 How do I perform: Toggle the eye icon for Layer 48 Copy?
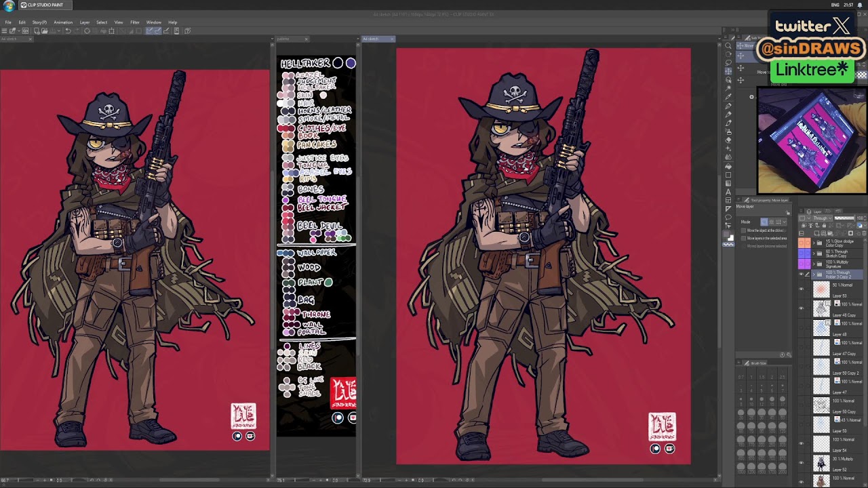pyautogui.click(x=801, y=308)
